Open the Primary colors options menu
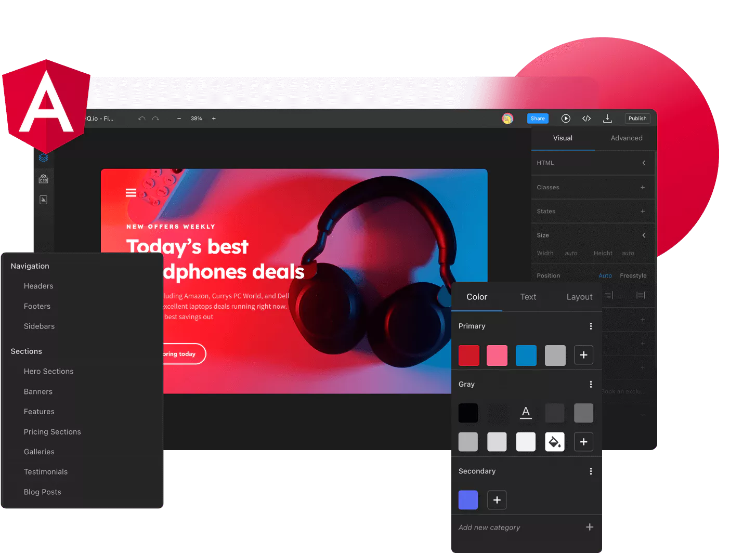The image size is (756, 553). click(591, 326)
